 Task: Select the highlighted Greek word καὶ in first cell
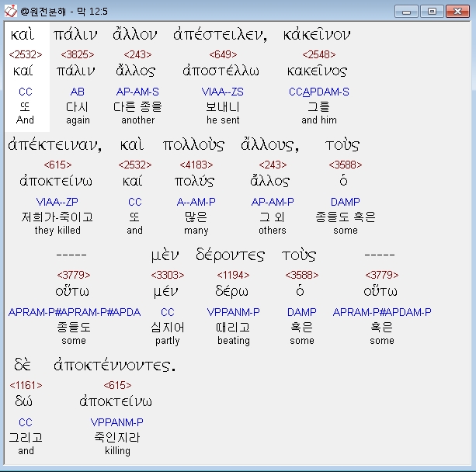click(x=23, y=35)
